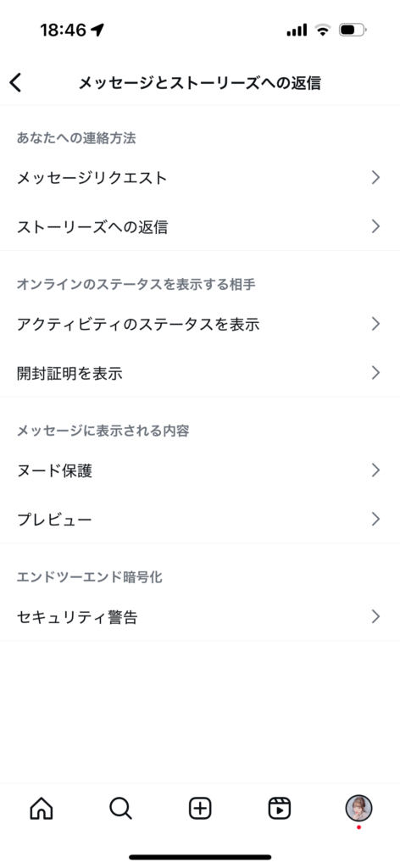Expand chevron beside ストーリーズへの返信
Image resolution: width=400 pixels, height=868 pixels.
(375, 226)
